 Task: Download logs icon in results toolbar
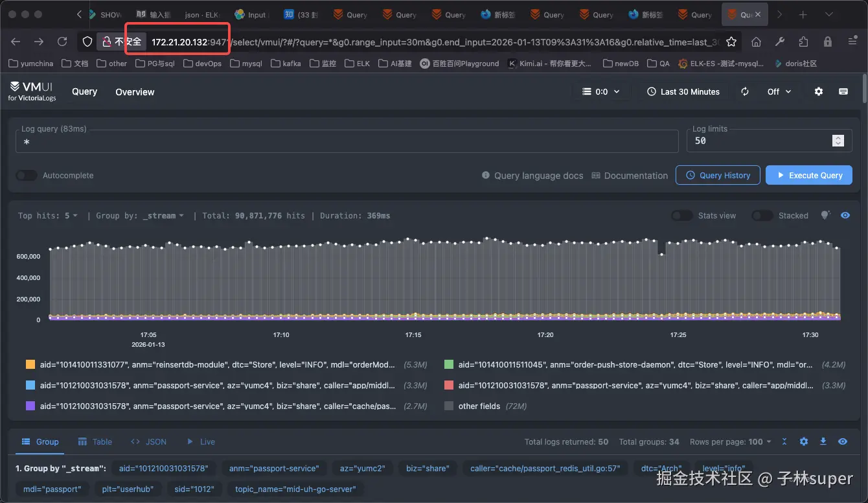point(823,441)
